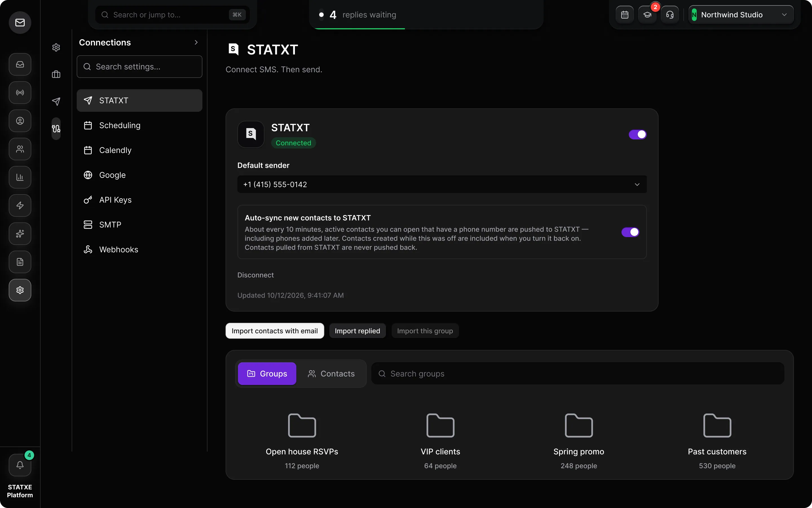812x508 pixels.
Task: Select Calendly in Connections menu
Action: coord(139,150)
